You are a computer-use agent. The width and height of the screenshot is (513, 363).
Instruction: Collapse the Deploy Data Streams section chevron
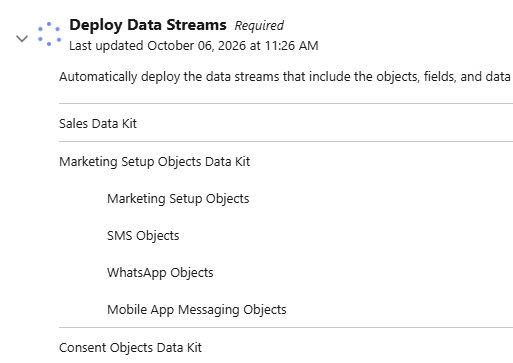[x=22, y=39]
